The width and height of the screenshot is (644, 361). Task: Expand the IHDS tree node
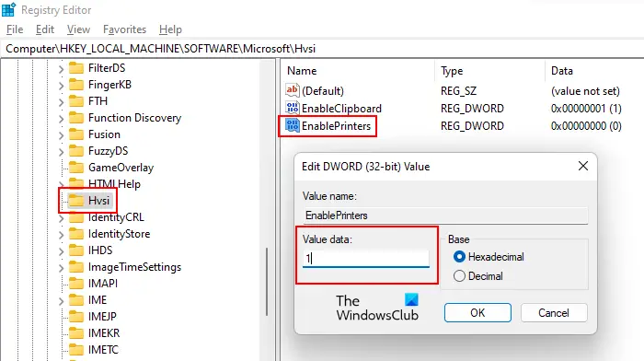coord(61,251)
